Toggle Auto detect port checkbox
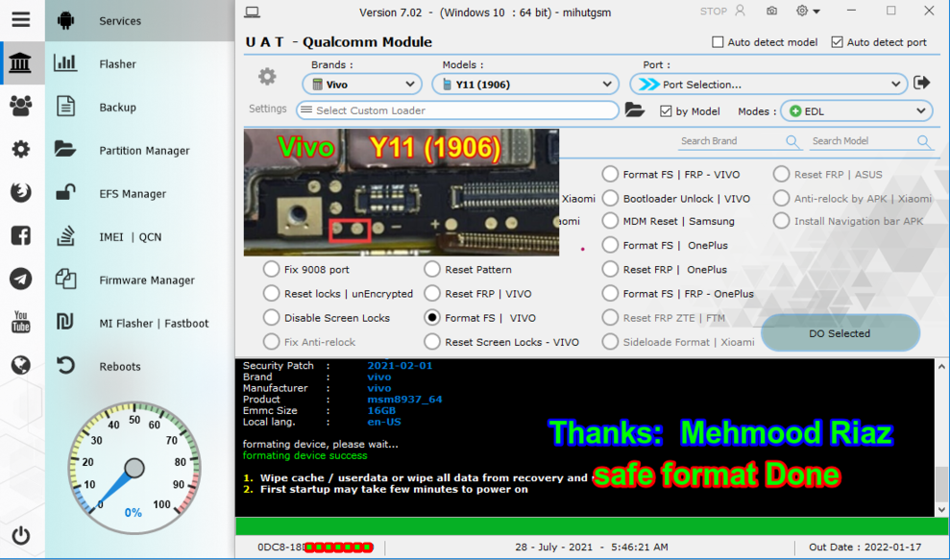This screenshot has height=560, width=950. (838, 42)
